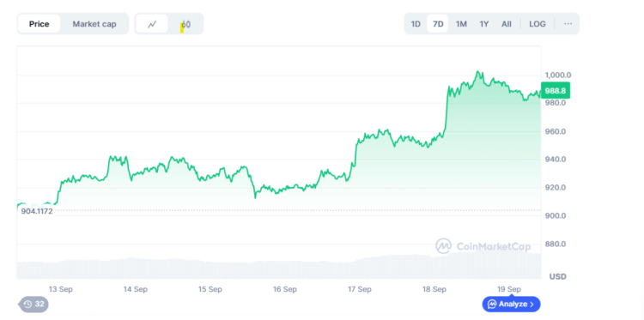Image resolution: width=644 pixels, height=320 pixels.
Task: Click the 960.0 price axis label
Action: 556,132
